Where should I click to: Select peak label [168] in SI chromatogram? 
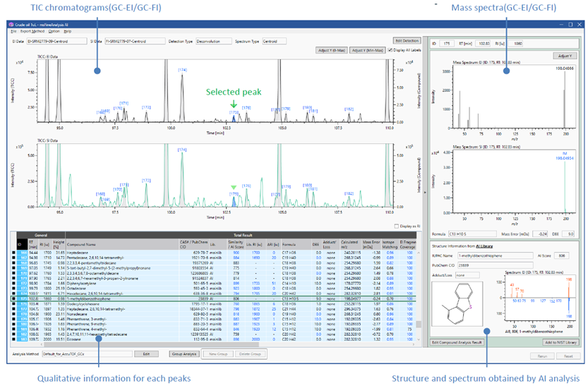click(x=100, y=194)
